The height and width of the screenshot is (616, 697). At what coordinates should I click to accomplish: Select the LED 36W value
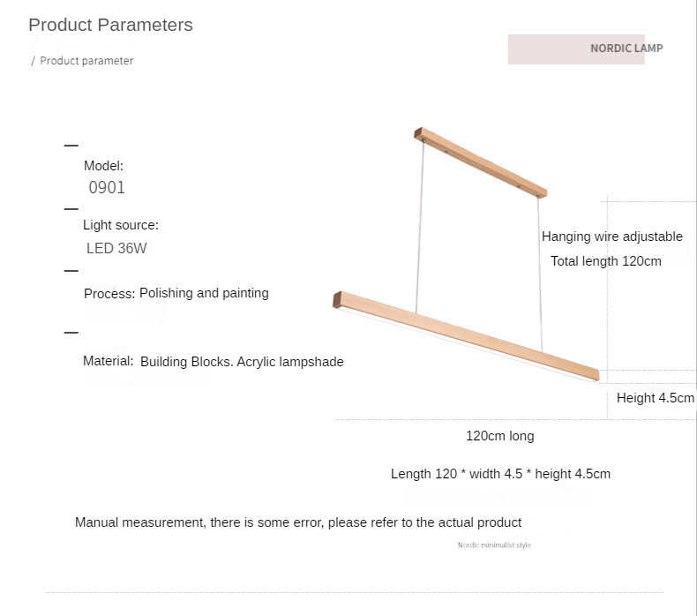tap(116, 248)
